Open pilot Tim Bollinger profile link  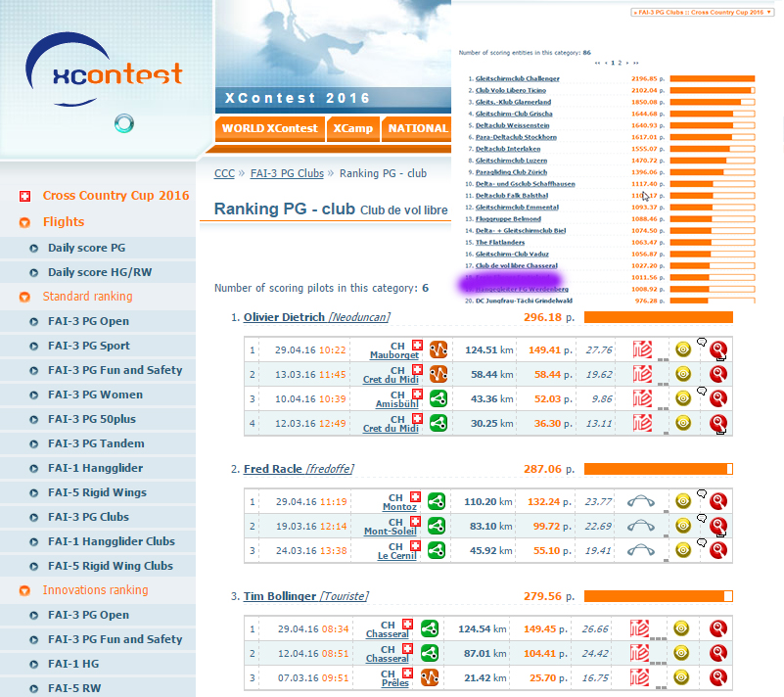(x=306, y=596)
